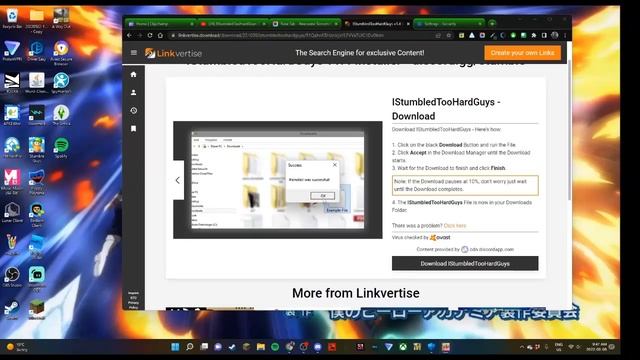The width and height of the screenshot is (640, 360).
Task: Click the More from Linkvertise heading
Action: (x=356, y=293)
